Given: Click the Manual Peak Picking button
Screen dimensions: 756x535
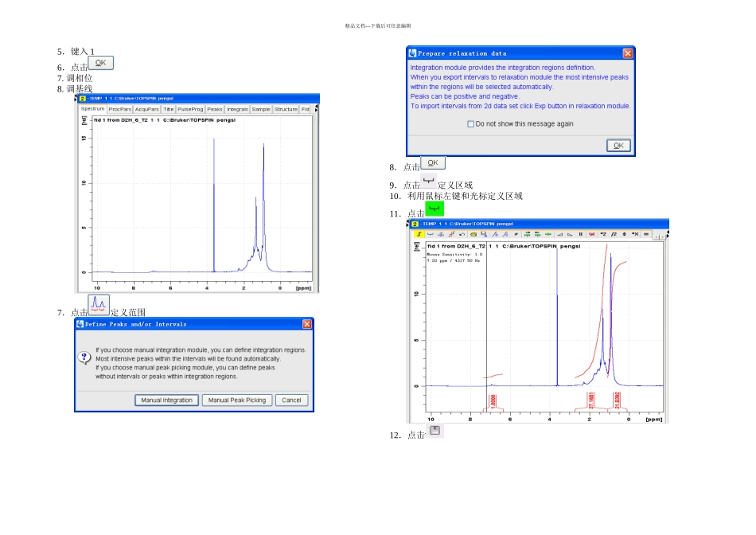Looking at the screenshot, I should pos(236,400).
